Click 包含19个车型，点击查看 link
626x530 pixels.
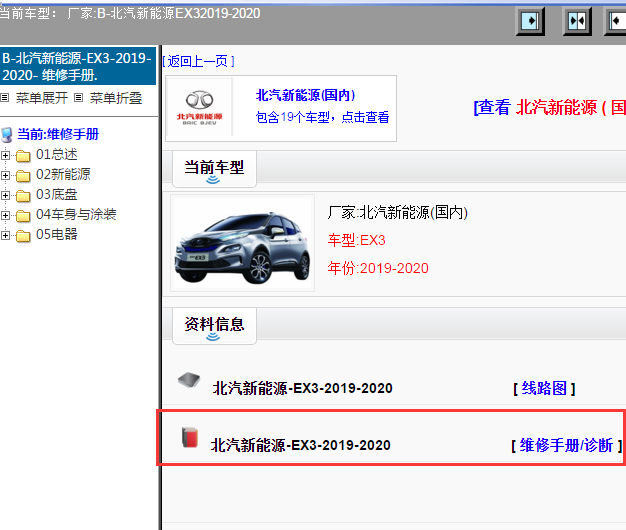pyautogui.click(x=322, y=117)
